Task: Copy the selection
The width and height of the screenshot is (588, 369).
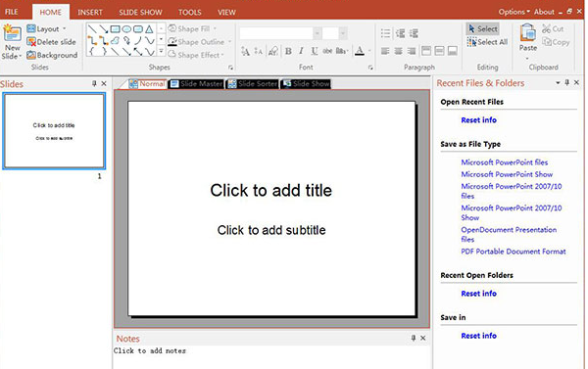Action: 556,42
